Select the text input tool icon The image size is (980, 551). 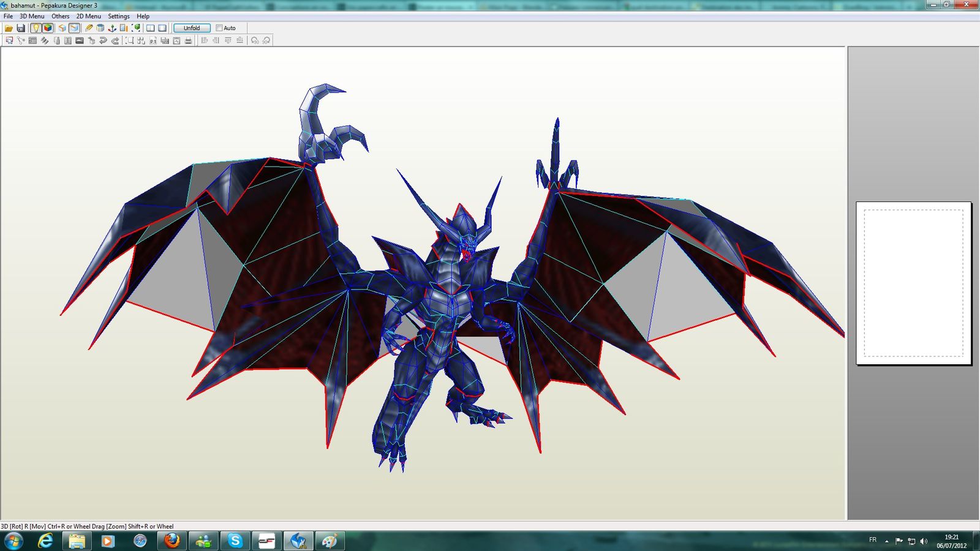(x=67, y=40)
